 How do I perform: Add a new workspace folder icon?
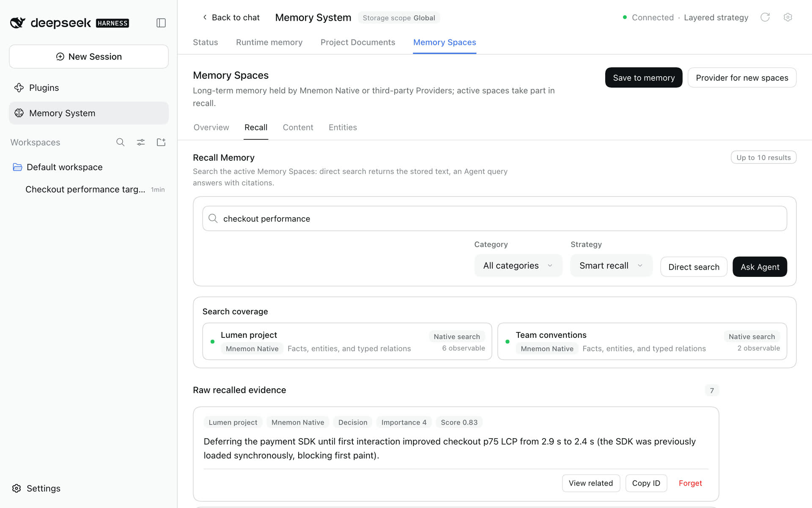coord(161,142)
